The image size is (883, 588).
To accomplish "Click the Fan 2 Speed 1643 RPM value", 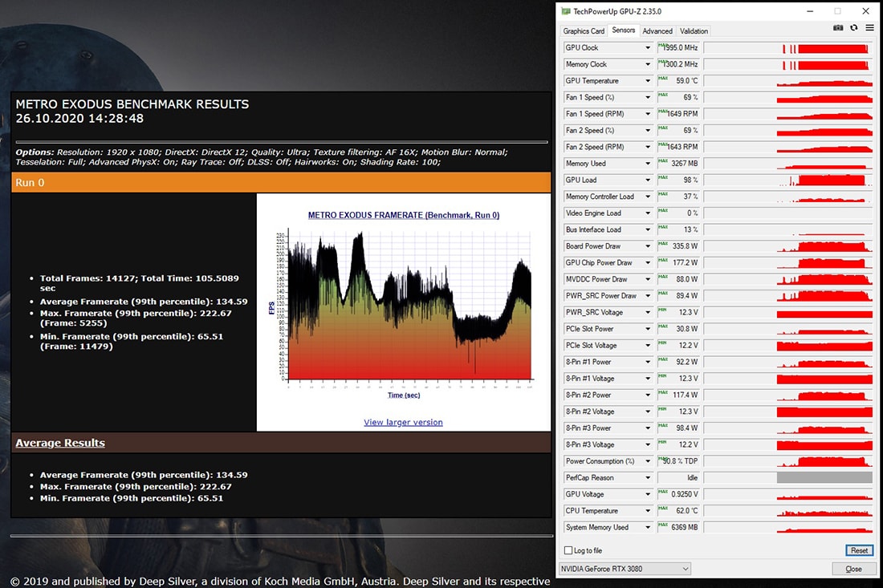I will coord(678,147).
